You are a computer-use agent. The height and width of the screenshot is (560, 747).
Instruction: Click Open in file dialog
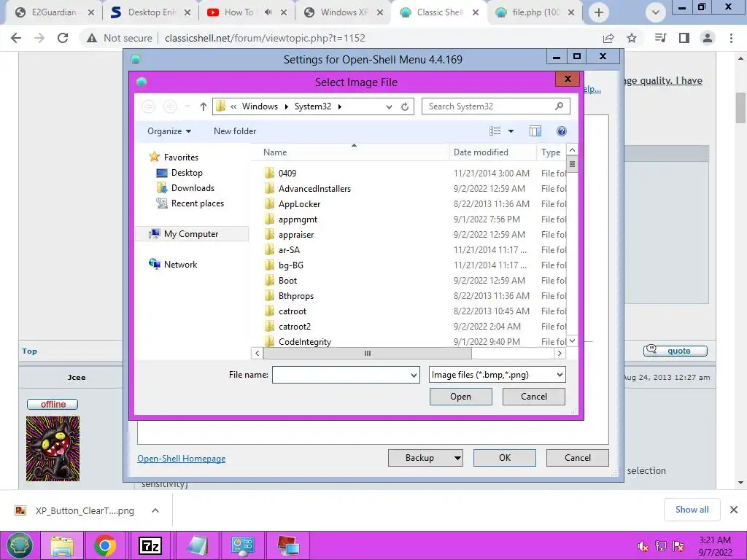point(461,397)
